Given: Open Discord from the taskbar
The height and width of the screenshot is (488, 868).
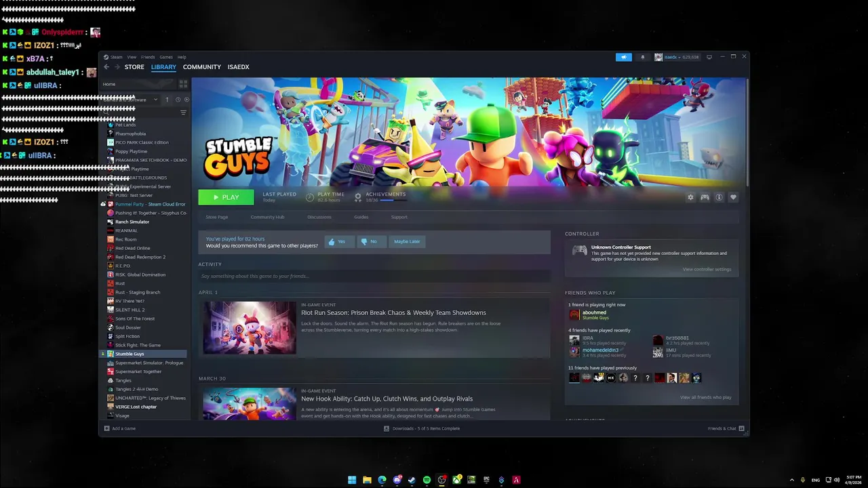Looking at the screenshot, I should pos(397,480).
